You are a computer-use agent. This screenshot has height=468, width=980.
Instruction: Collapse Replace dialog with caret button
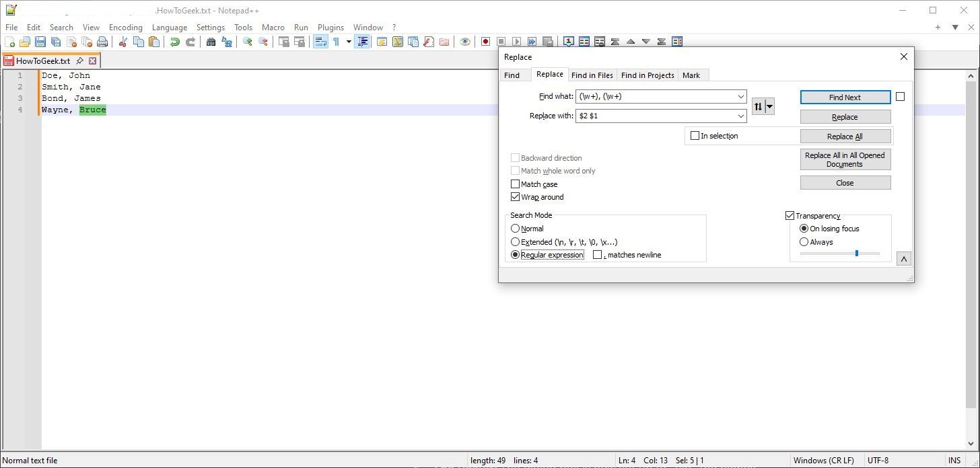903,259
